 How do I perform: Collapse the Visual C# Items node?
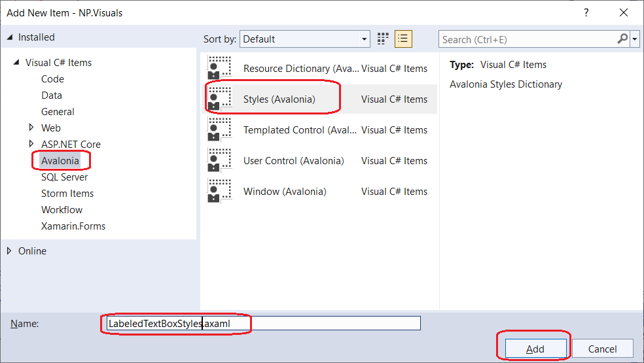[16, 62]
